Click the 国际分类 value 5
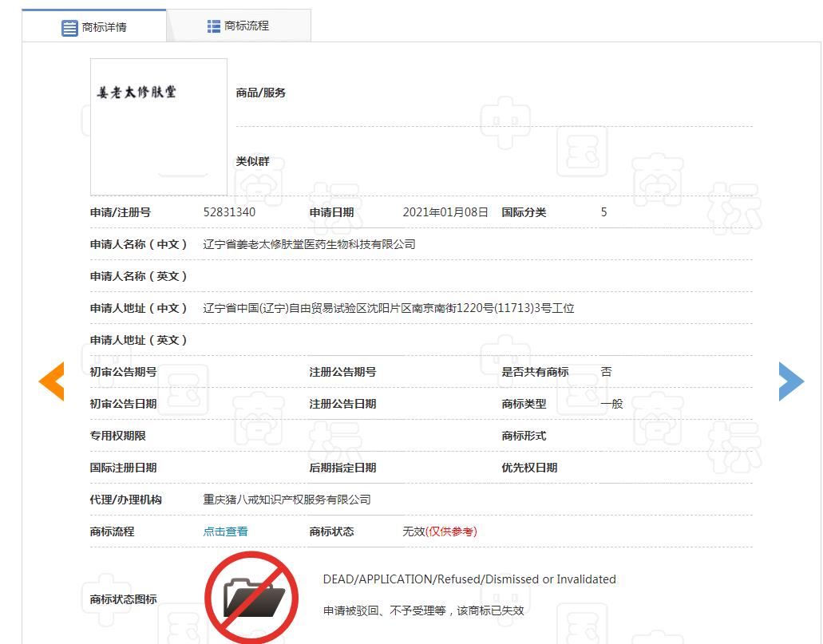 coord(604,212)
